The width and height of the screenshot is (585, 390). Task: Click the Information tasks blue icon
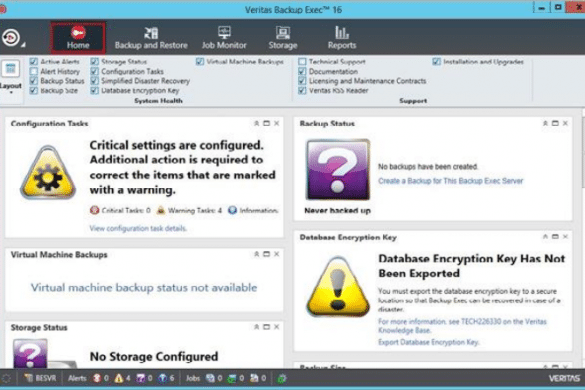click(232, 210)
